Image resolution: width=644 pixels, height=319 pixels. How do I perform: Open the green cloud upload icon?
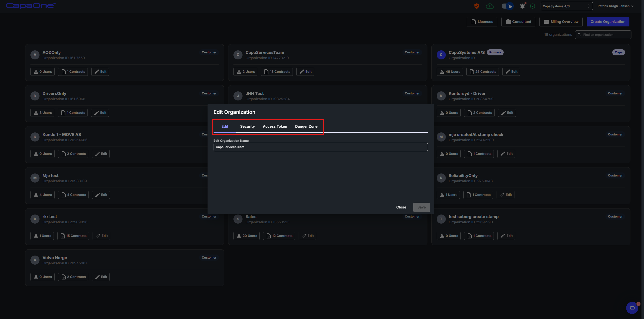pyautogui.click(x=490, y=6)
